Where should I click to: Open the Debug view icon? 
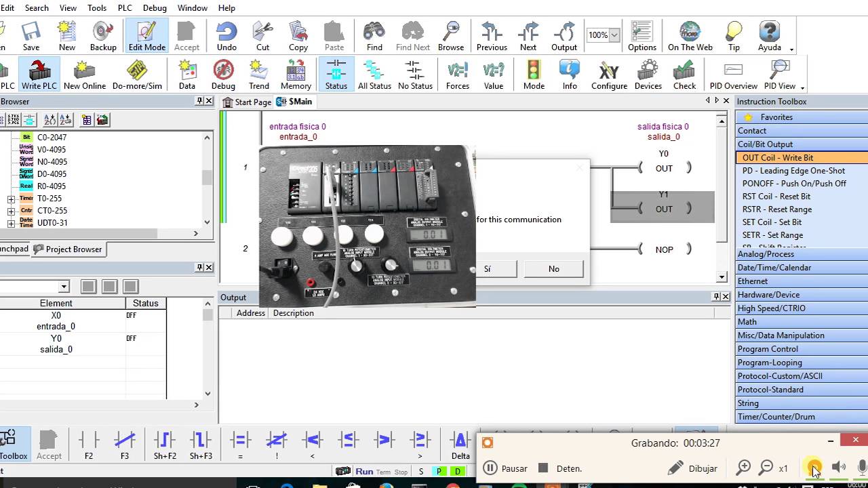(223, 75)
